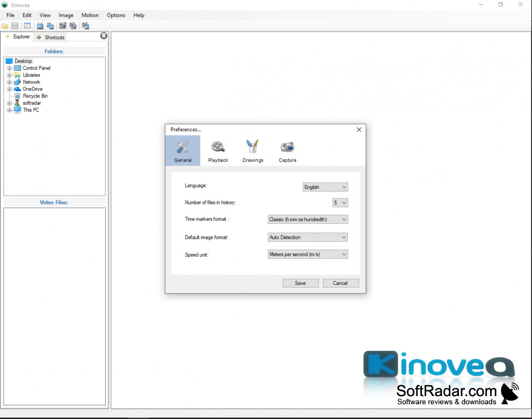Switch to the Shortcuts tab
532x419 pixels.
click(50, 37)
